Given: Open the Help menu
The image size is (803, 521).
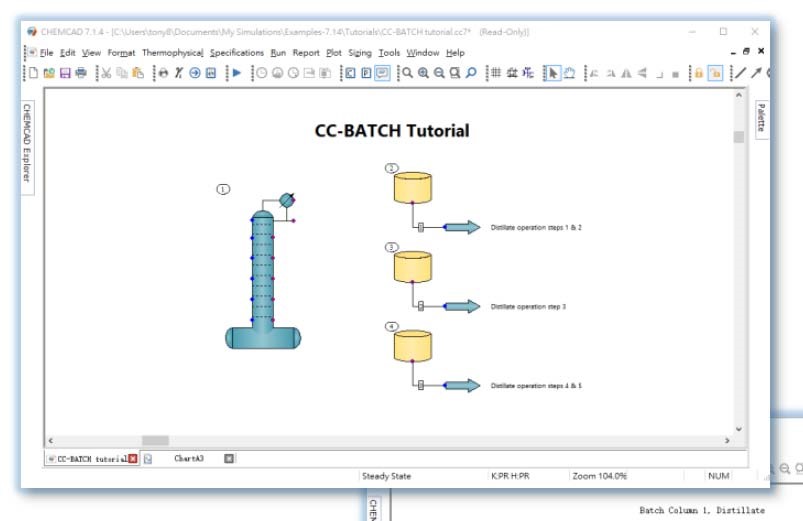Looking at the screenshot, I should coord(455,52).
